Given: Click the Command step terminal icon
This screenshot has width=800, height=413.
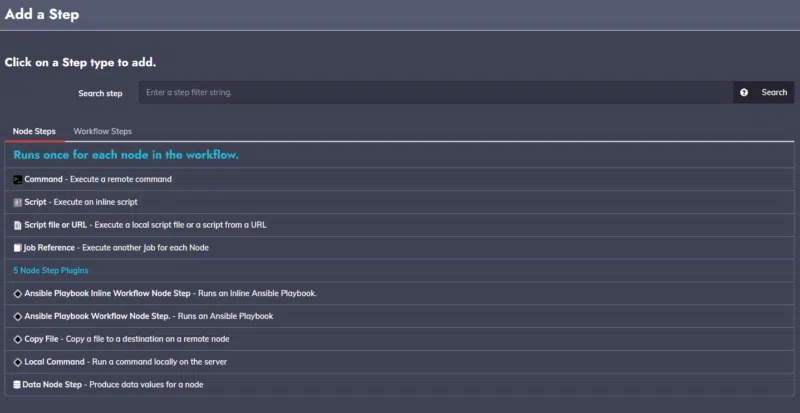Looking at the screenshot, I should point(17,180).
